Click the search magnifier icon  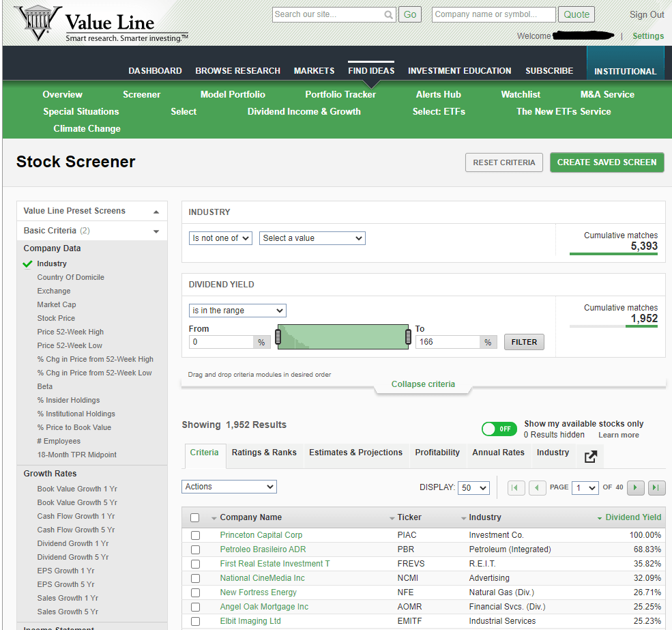click(388, 14)
